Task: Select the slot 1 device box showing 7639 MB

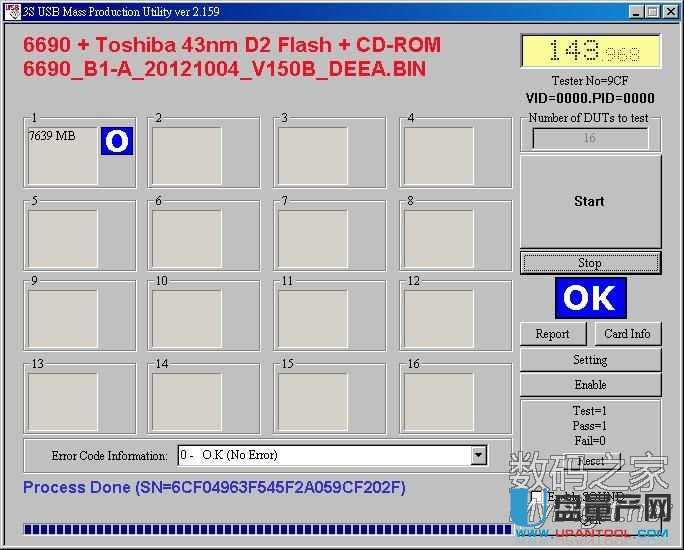Action: pos(62,155)
